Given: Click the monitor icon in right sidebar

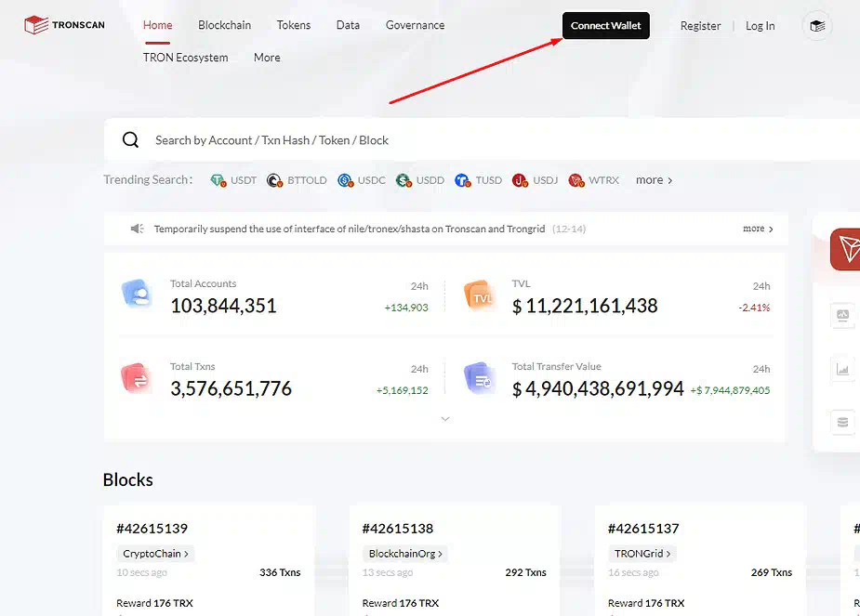Looking at the screenshot, I should pos(842,315).
